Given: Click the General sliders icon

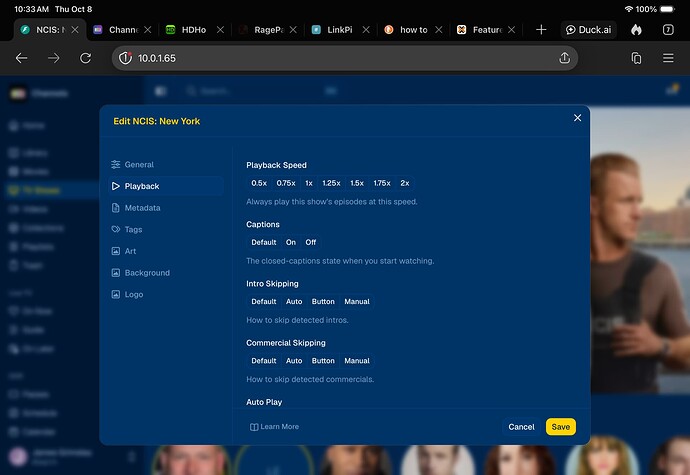Looking at the screenshot, I should pyautogui.click(x=116, y=165).
